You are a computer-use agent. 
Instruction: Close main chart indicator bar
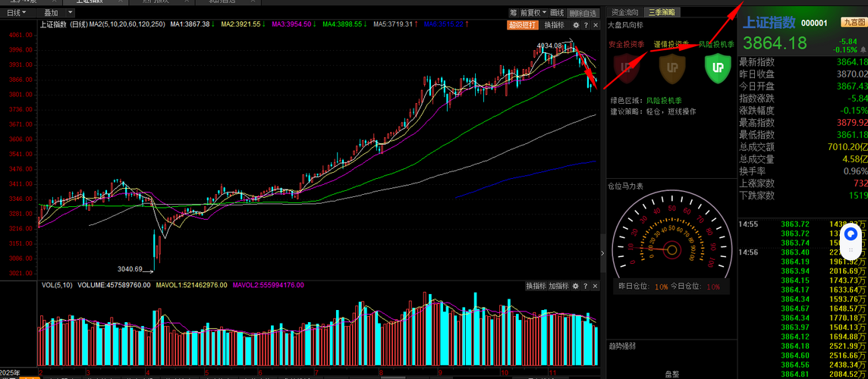[596, 25]
